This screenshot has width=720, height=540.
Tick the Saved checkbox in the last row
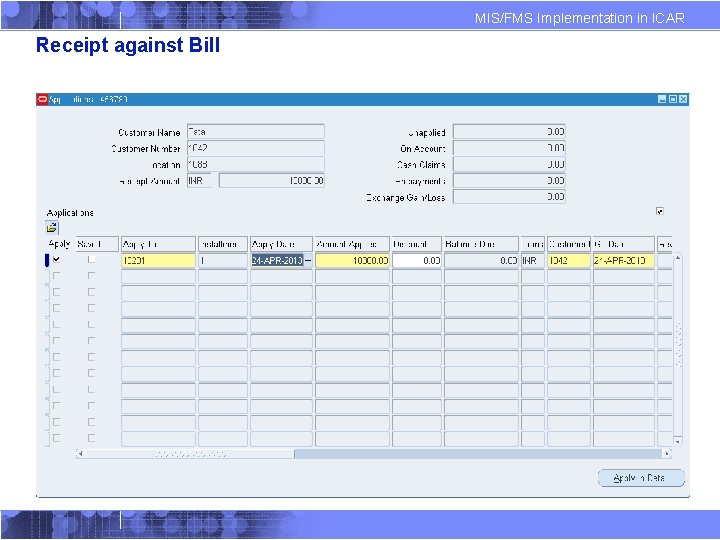click(x=91, y=438)
